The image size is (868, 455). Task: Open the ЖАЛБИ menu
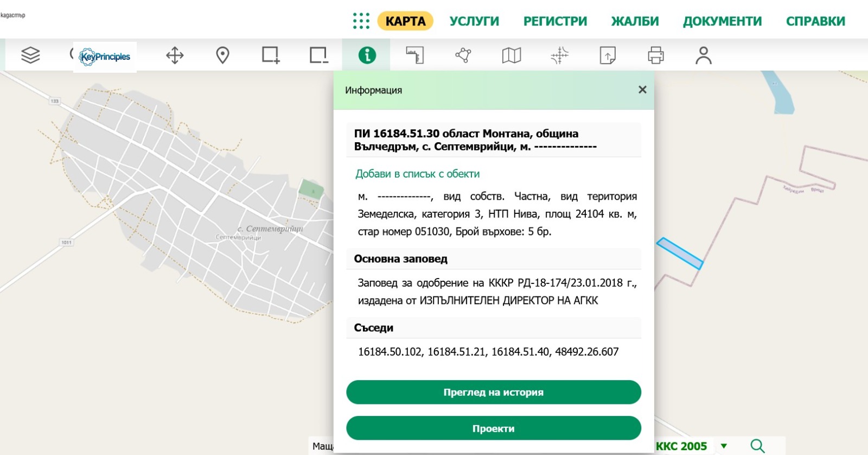pyautogui.click(x=635, y=21)
